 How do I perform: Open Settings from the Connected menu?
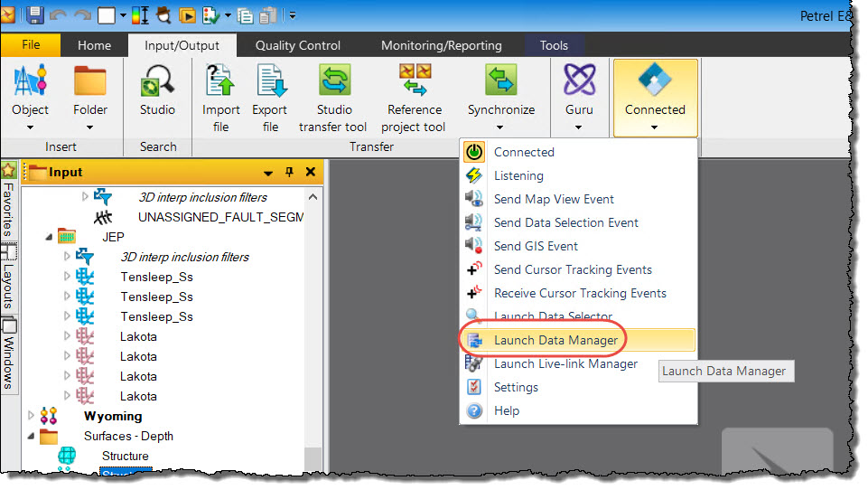tap(578, 388)
